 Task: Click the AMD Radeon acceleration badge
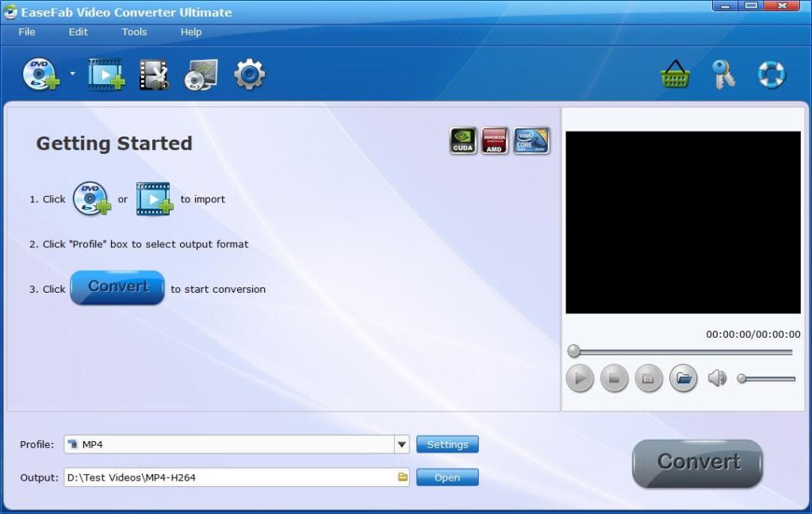tap(495, 140)
